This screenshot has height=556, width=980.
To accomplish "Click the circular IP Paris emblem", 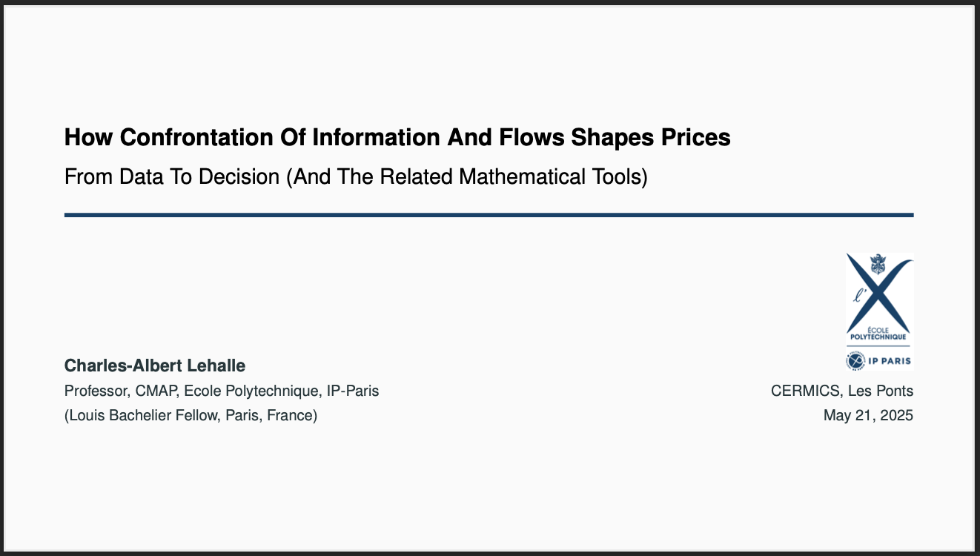I will [855, 361].
